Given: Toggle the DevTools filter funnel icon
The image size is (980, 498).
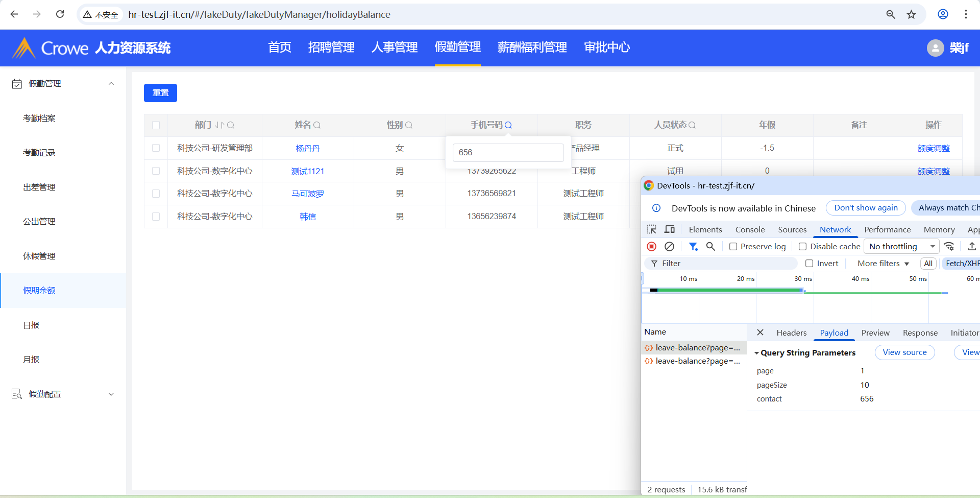Looking at the screenshot, I should (x=693, y=247).
